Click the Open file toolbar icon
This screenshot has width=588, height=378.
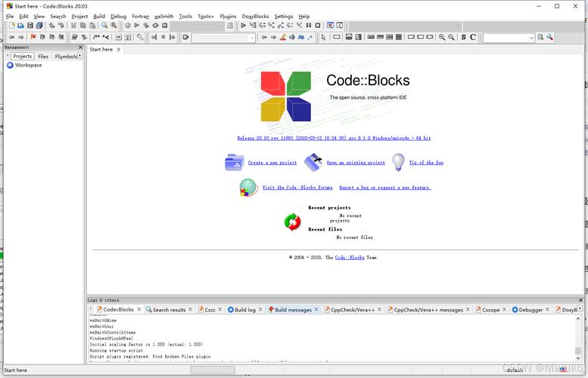21,26
